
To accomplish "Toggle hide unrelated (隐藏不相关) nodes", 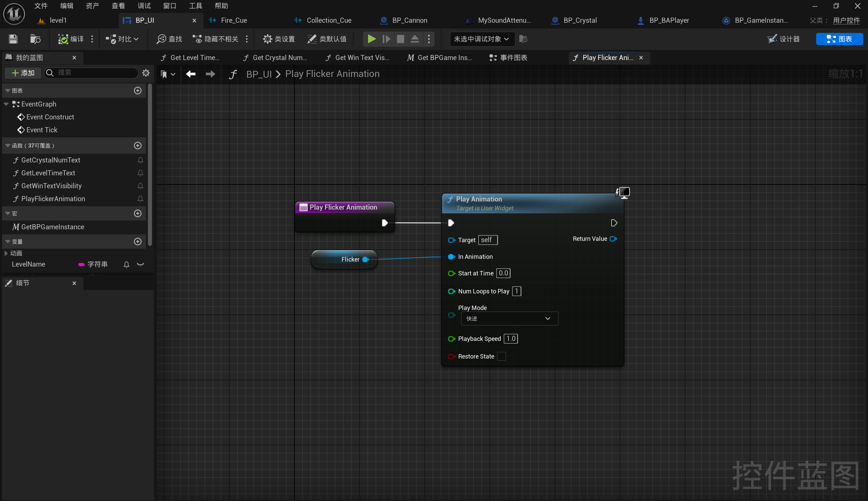I will pyautogui.click(x=215, y=39).
